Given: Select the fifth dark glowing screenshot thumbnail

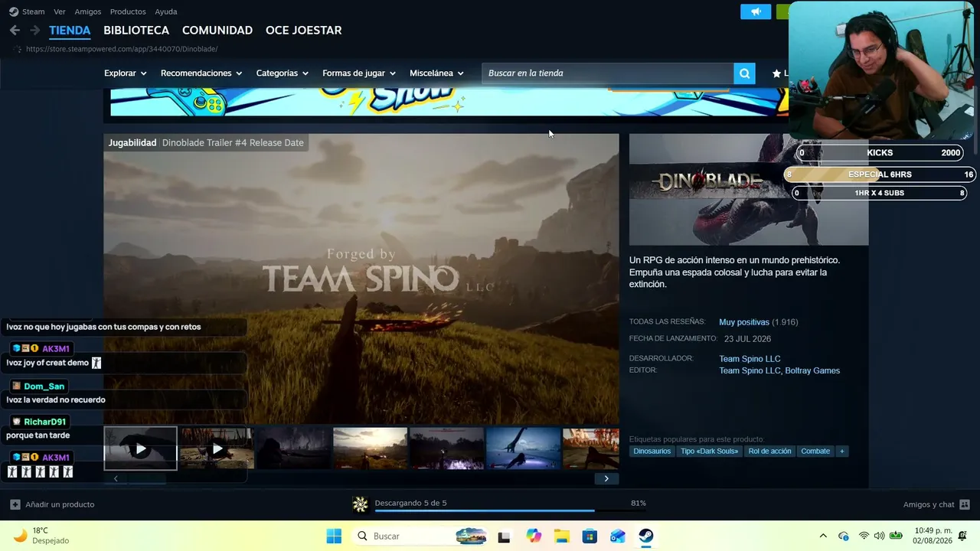Looking at the screenshot, I should [447, 448].
